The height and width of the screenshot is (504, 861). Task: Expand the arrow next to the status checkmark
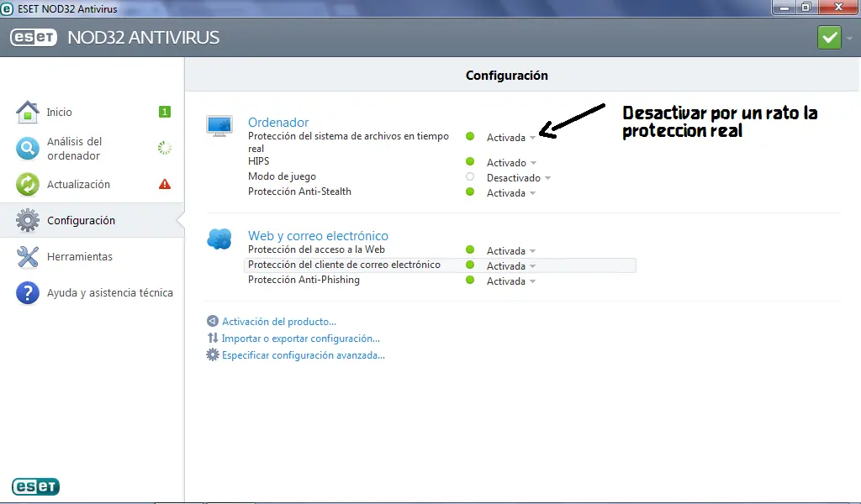click(849, 39)
